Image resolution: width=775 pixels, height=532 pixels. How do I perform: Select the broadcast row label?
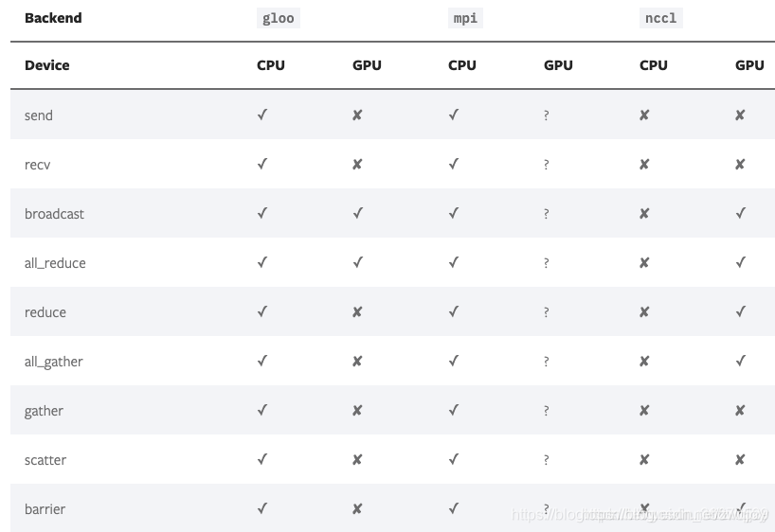pyautogui.click(x=54, y=214)
